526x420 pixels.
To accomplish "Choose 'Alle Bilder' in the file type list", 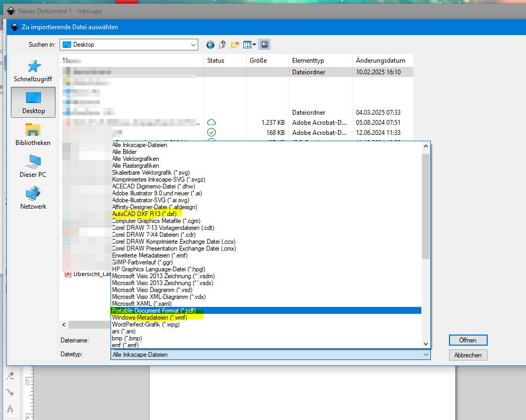I will [x=124, y=152].
